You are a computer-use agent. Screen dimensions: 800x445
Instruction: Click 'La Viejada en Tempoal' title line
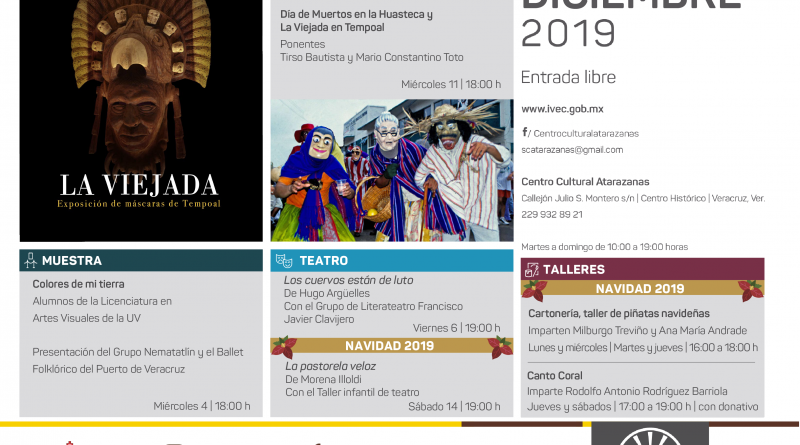332,28
